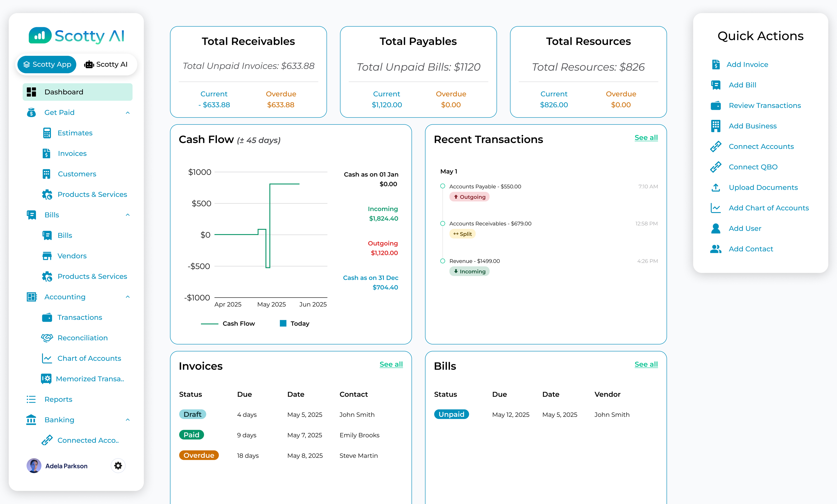Click the Add Invoice document icon
837x504 pixels.
pyautogui.click(x=716, y=64)
